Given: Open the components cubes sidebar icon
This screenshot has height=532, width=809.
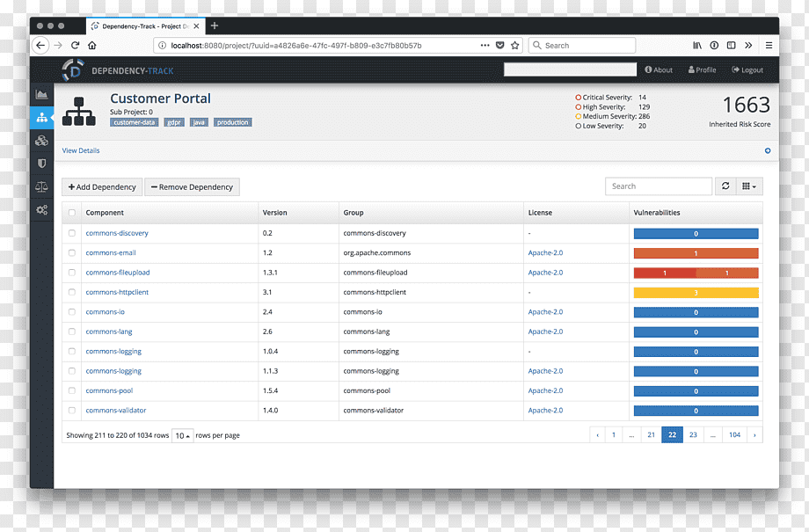Looking at the screenshot, I should click(42, 141).
